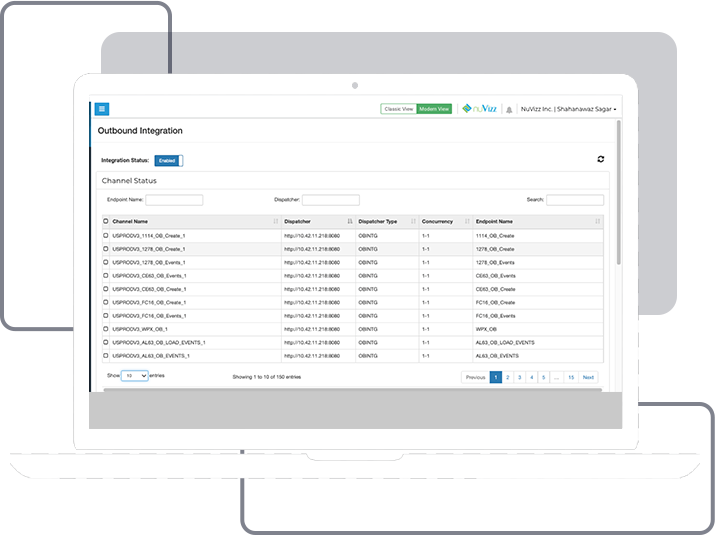This screenshot has height=535, width=715.
Task: Select row USPRODV3_FC16_OB_Events_1
Action: coord(106,316)
